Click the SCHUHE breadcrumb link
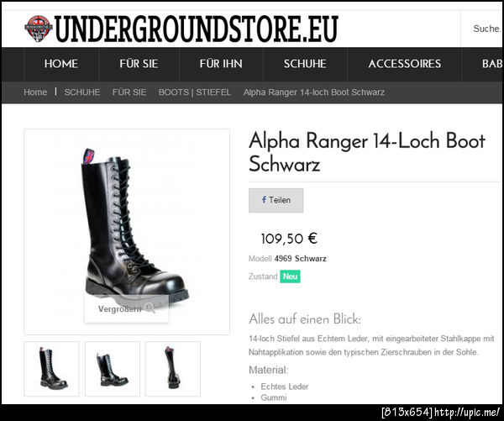The width and height of the screenshot is (504, 421). 82,92
